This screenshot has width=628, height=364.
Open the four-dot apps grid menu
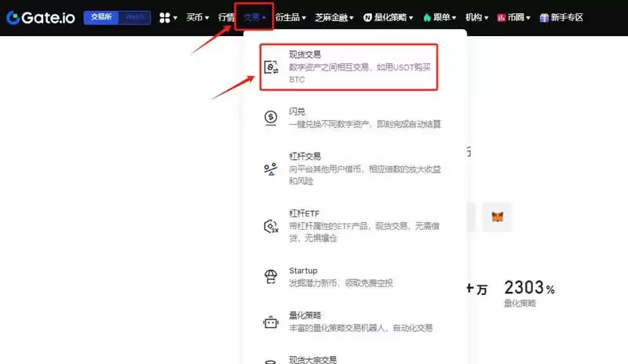pyautogui.click(x=168, y=17)
